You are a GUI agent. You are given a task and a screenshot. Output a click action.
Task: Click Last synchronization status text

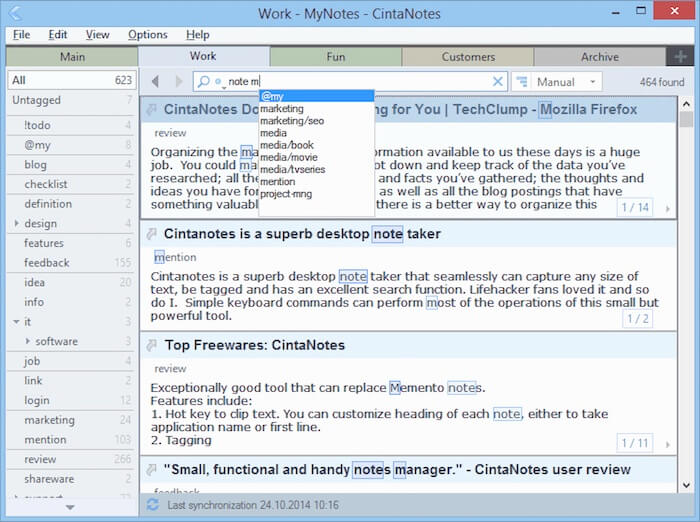coord(253,505)
